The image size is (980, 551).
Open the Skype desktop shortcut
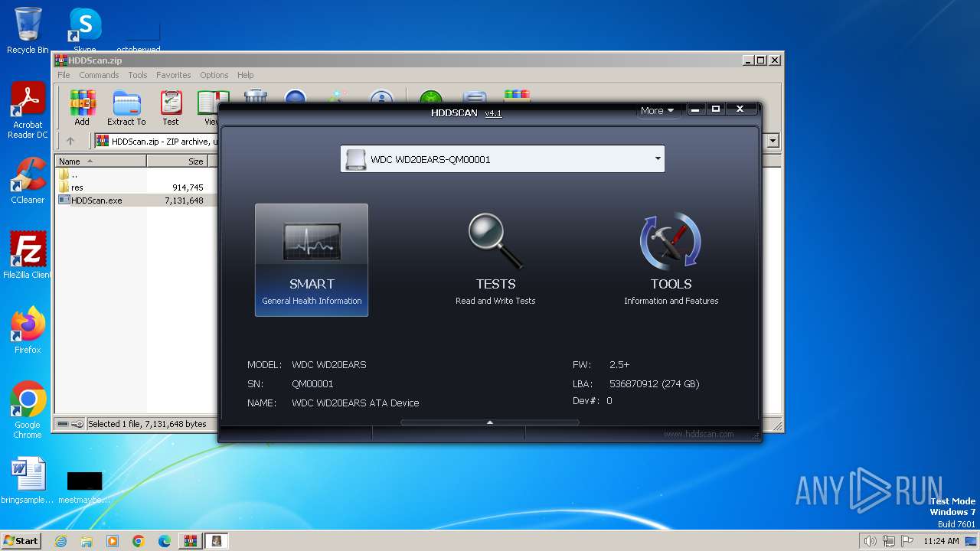(x=84, y=31)
